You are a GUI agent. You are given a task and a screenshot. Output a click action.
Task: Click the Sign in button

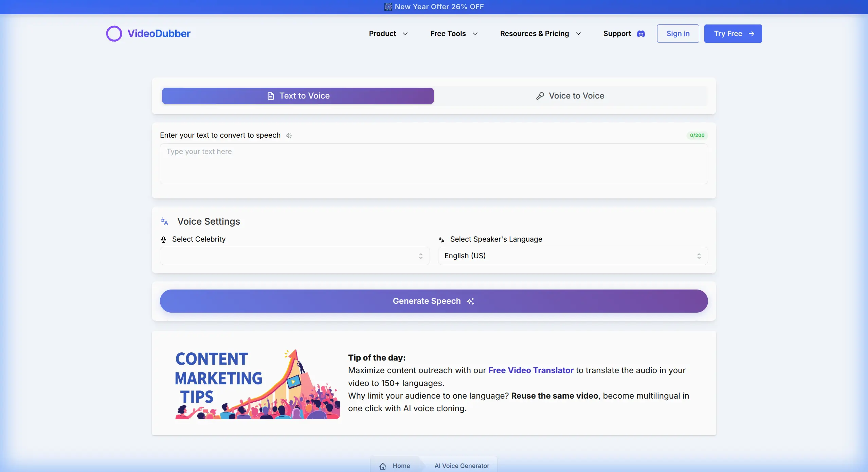678,34
